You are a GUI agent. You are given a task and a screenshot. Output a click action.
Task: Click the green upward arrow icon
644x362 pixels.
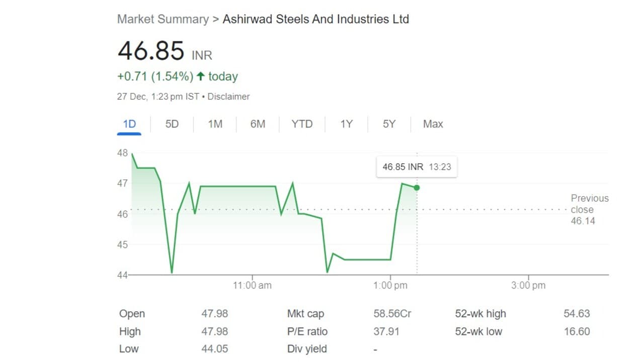(201, 76)
